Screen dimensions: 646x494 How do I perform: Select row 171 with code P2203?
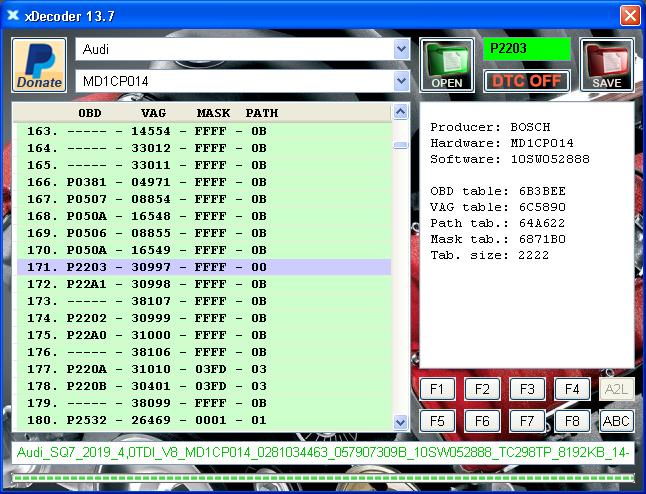pos(200,267)
